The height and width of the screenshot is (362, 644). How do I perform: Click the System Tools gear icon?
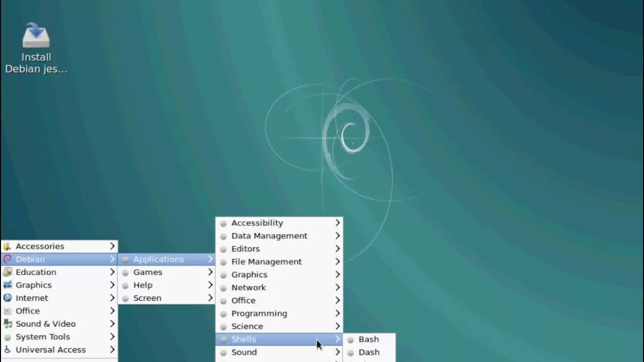[7, 337]
